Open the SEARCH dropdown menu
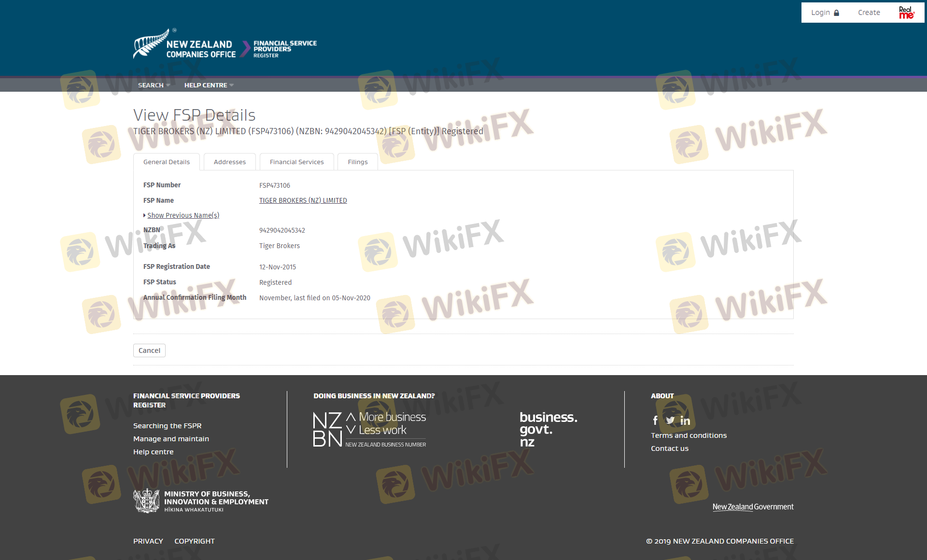The width and height of the screenshot is (927, 560). pyautogui.click(x=154, y=85)
